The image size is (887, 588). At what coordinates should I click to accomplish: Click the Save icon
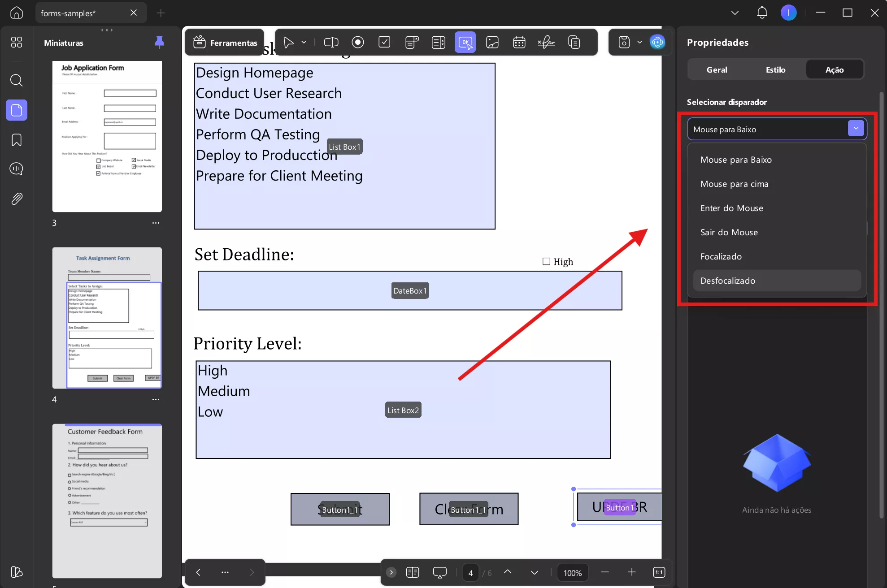click(x=624, y=42)
